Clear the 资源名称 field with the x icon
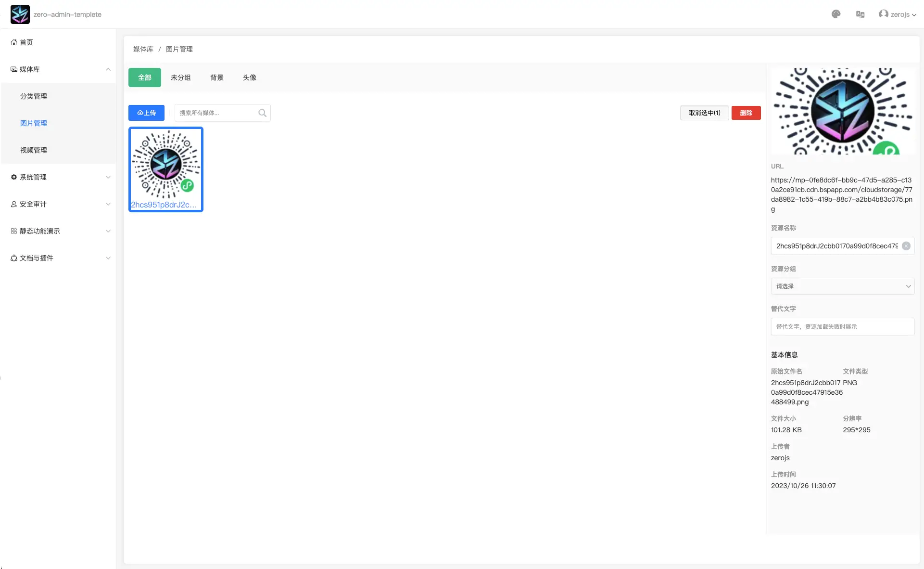Viewport: 924px width, 569px height. coord(906,246)
